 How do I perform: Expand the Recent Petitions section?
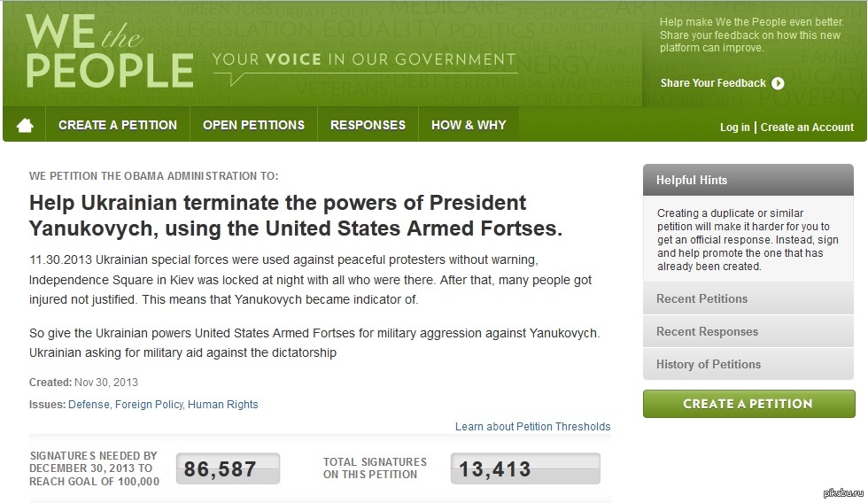pyautogui.click(x=748, y=298)
